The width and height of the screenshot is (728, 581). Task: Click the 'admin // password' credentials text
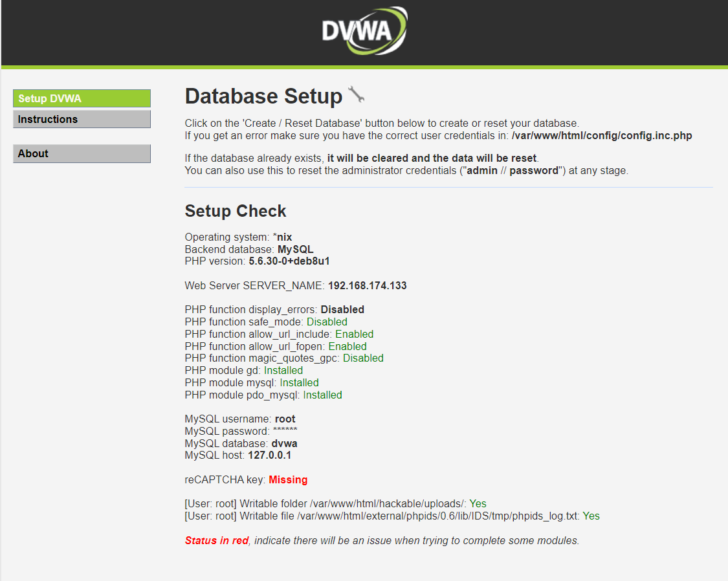513,170
